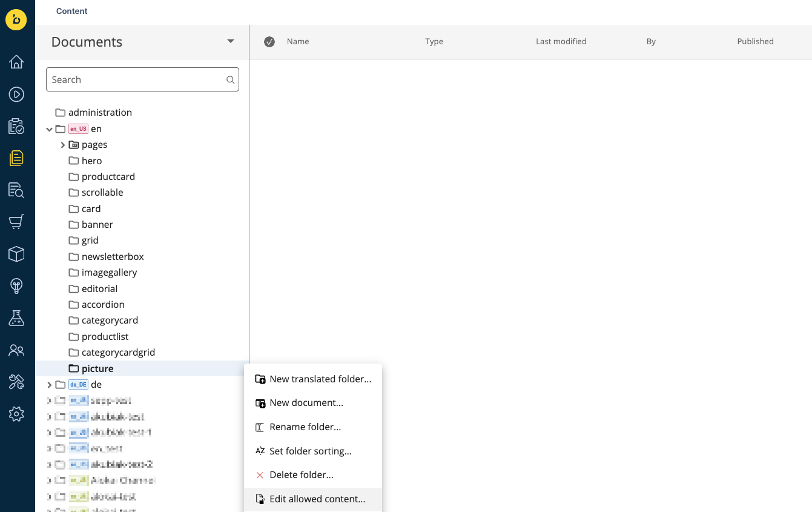Select the productcard folder
Viewport: 812px width, 512px height.
[108, 177]
